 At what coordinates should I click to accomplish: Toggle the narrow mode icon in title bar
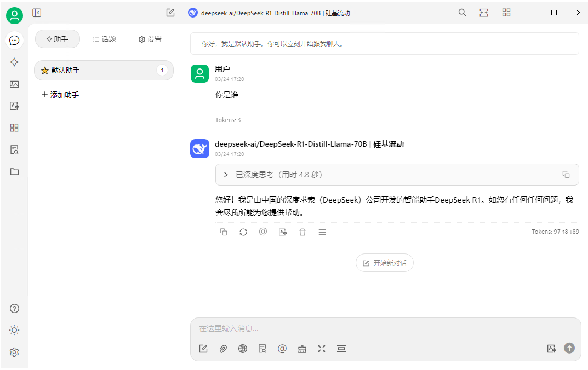[x=484, y=13]
